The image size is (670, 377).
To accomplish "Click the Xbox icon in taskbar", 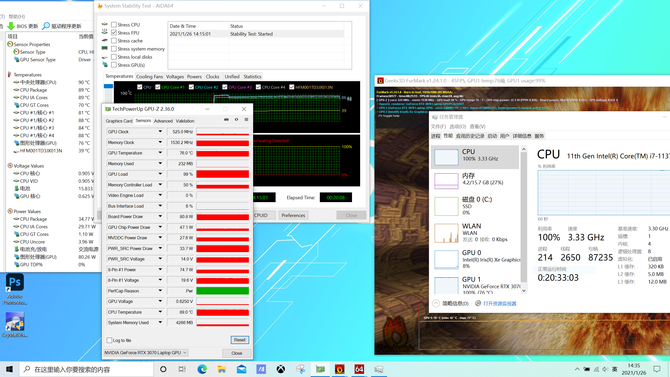I will 280,369.
